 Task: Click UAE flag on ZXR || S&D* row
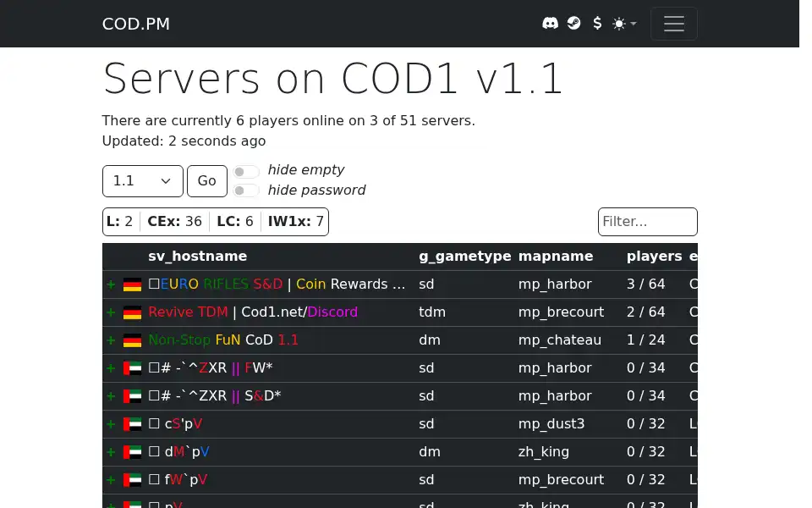[132, 396]
